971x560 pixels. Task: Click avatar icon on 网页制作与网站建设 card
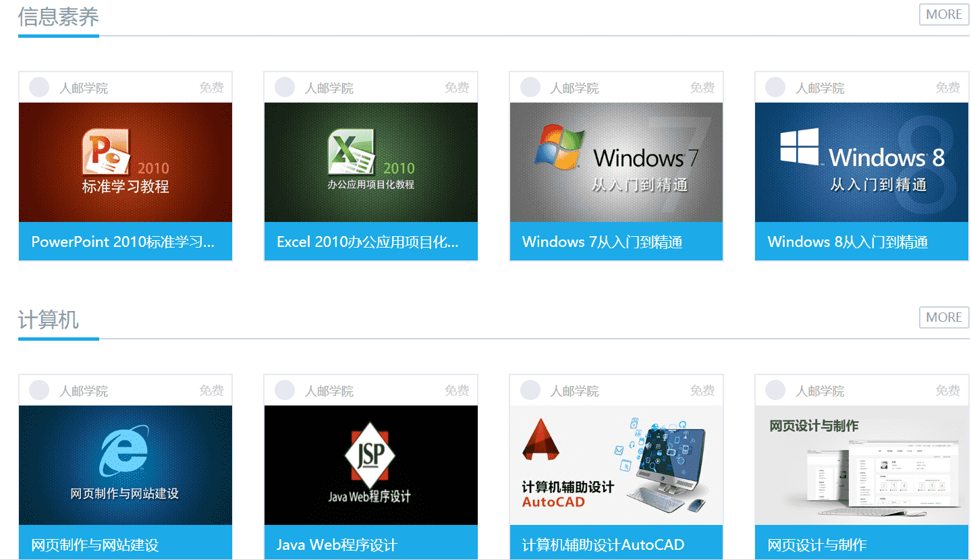click(x=39, y=390)
